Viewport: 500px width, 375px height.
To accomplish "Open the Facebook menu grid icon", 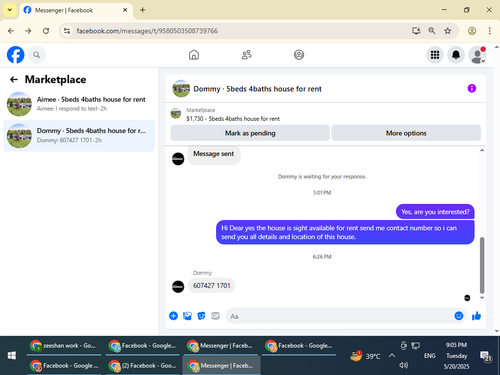I will point(435,55).
